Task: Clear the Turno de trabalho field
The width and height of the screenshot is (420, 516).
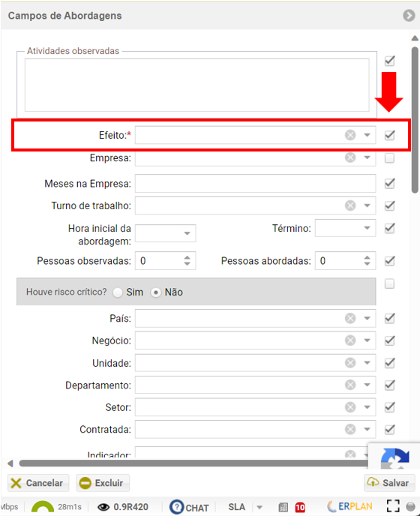Action: (x=350, y=205)
